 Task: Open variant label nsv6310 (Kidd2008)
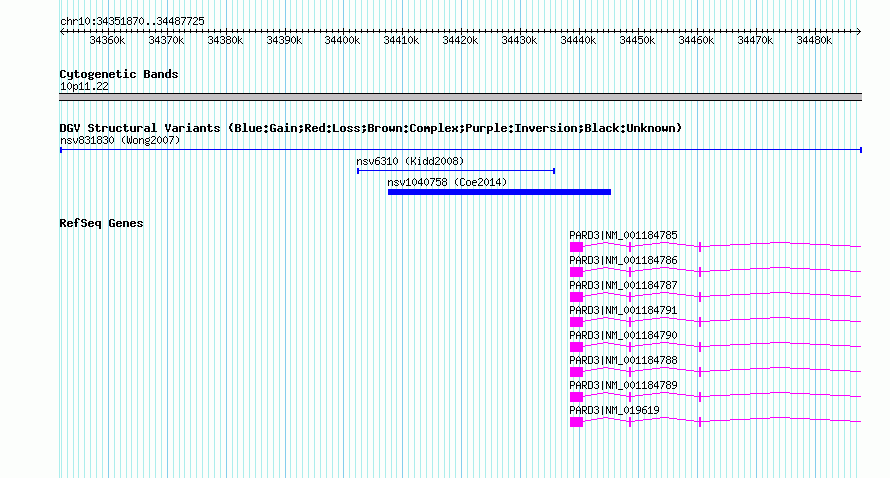click(x=410, y=161)
